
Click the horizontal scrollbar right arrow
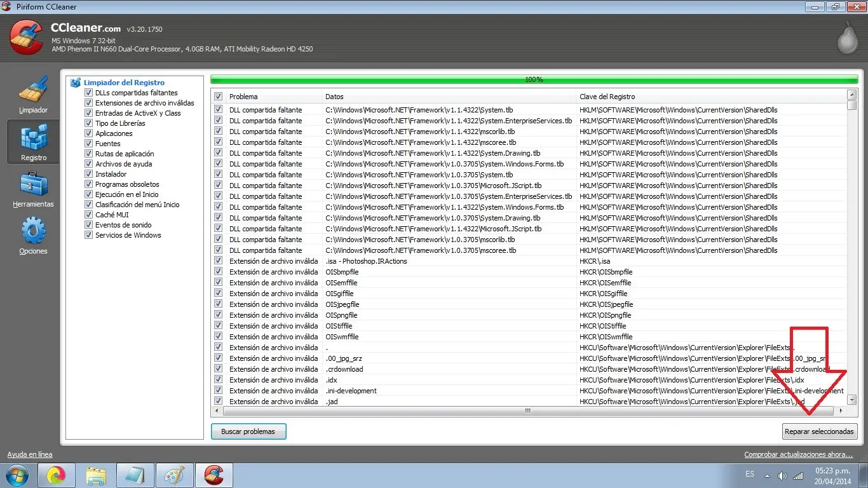click(x=842, y=411)
